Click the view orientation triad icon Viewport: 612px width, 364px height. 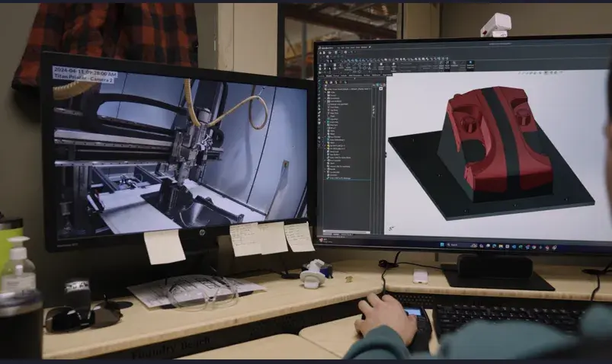pos(391,228)
